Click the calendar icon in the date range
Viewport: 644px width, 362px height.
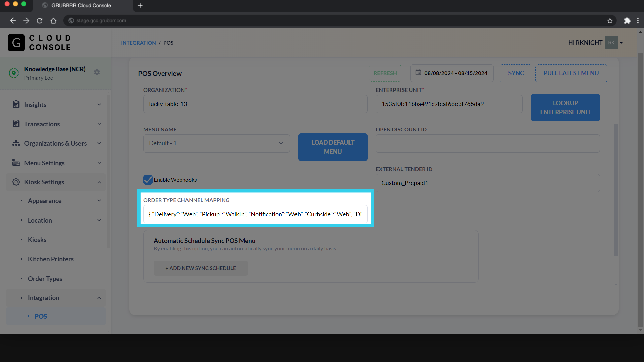click(x=418, y=73)
